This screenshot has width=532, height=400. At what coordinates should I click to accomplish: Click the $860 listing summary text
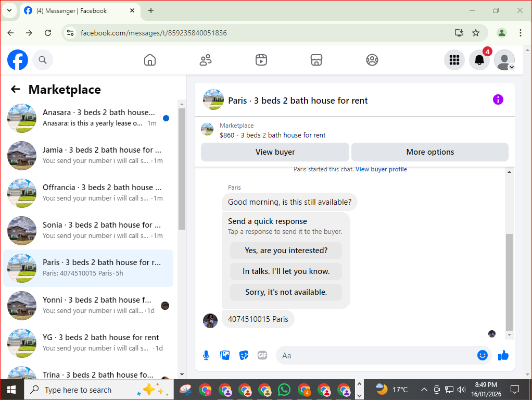272,135
